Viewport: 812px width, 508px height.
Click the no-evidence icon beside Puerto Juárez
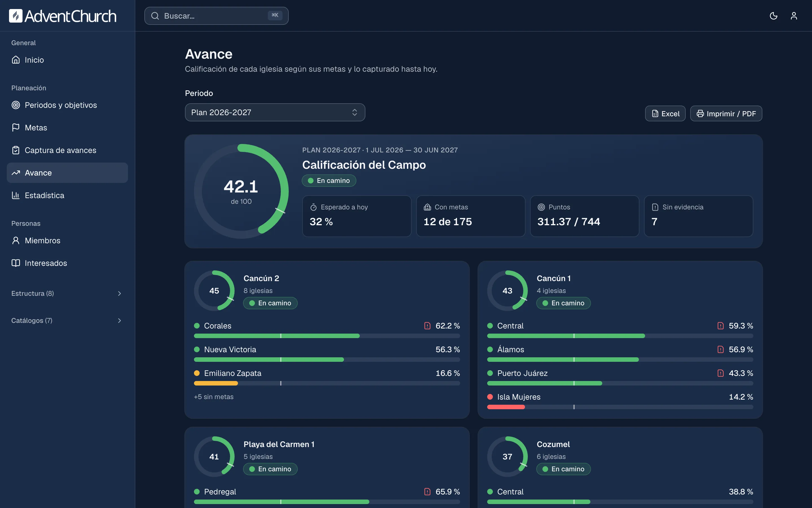720,373
